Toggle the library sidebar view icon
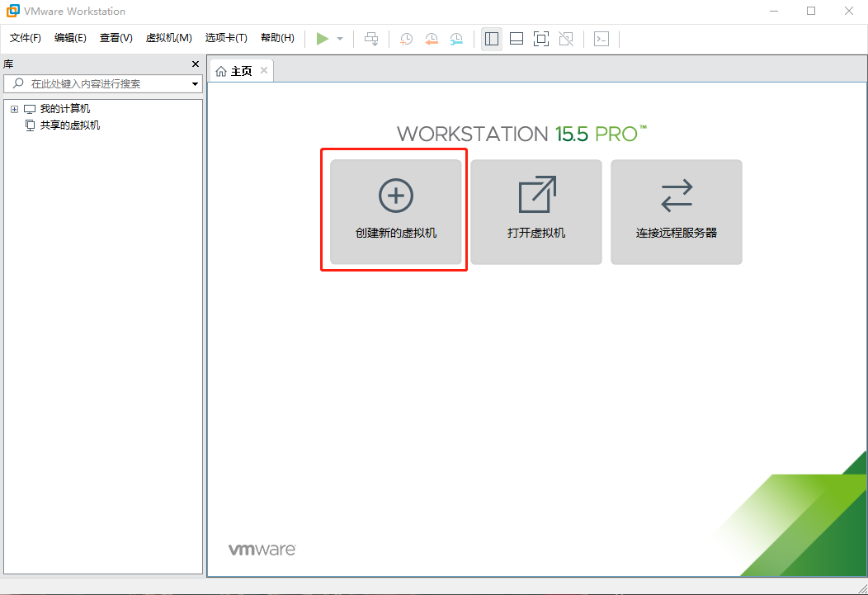The width and height of the screenshot is (868, 595). click(x=492, y=39)
